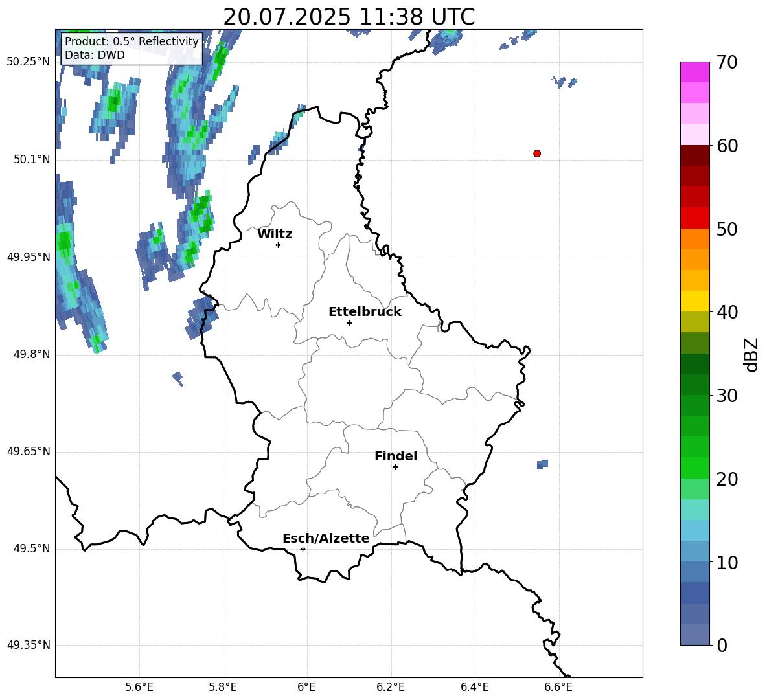Viewport: 767px width, 700px height.
Task: Pick the magenta top colorbar segment
Action: coord(694,72)
